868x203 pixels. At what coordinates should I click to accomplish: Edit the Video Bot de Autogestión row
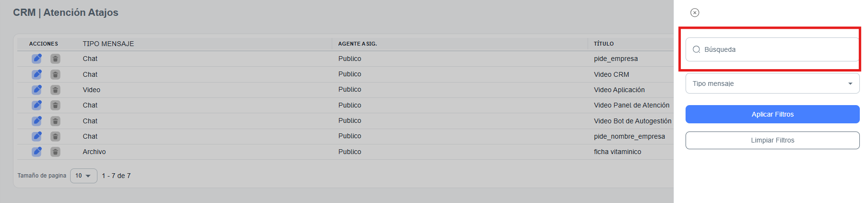(x=36, y=121)
